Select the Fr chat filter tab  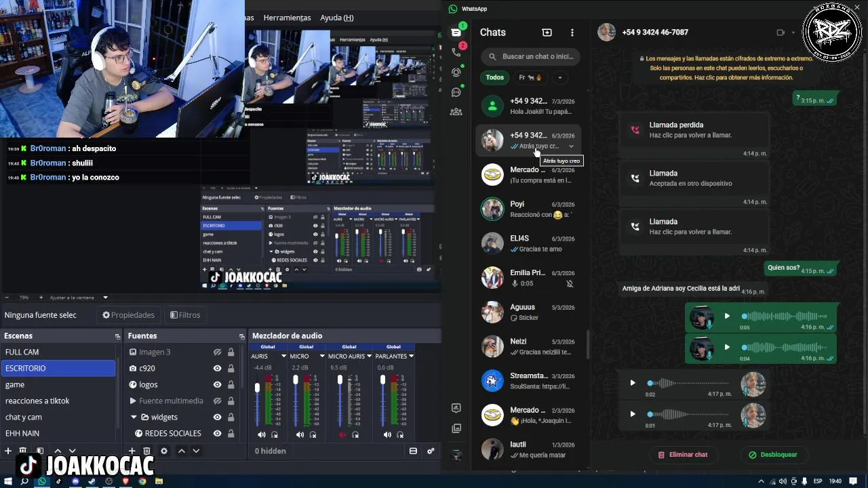click(530, 77)
